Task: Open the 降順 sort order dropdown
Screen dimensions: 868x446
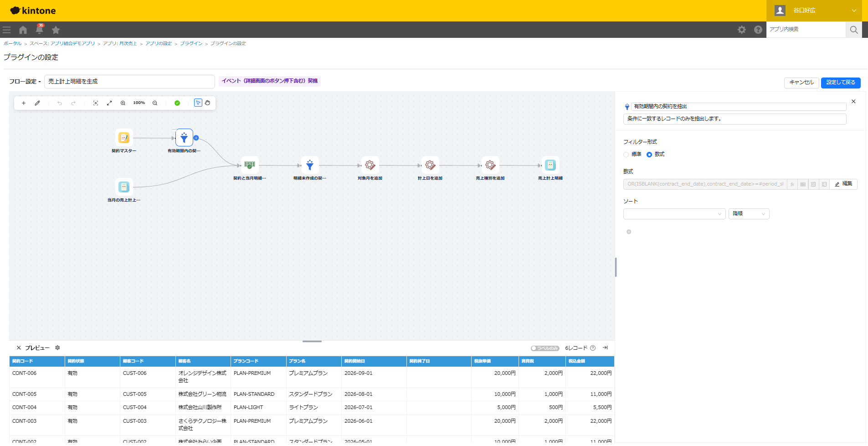Action: pos(749,214)
